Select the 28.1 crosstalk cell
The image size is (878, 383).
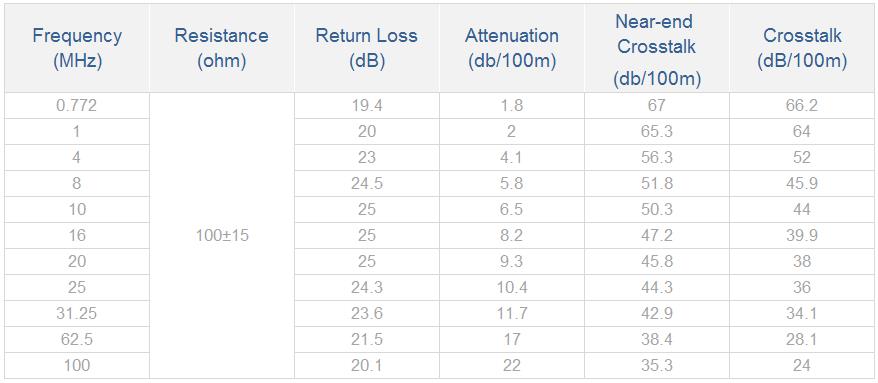coord(802,340)
